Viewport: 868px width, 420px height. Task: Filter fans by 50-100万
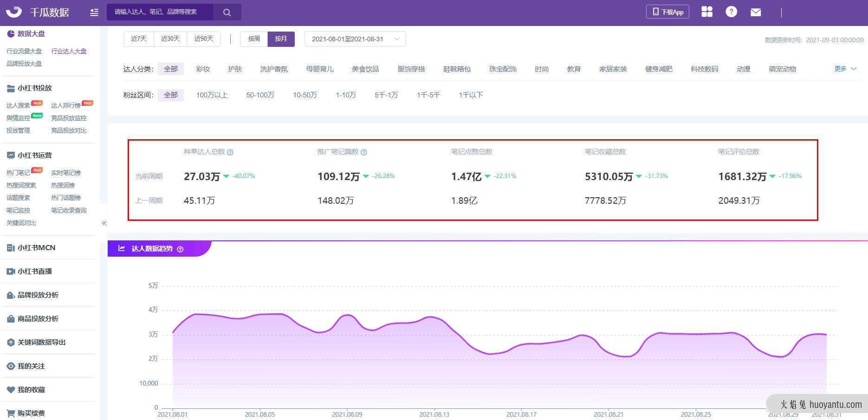click(260, 95)
